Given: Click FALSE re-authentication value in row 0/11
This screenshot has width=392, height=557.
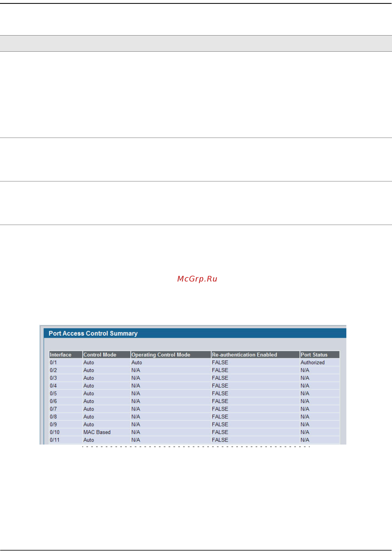Looking at the screenshot, I should 220,440.
